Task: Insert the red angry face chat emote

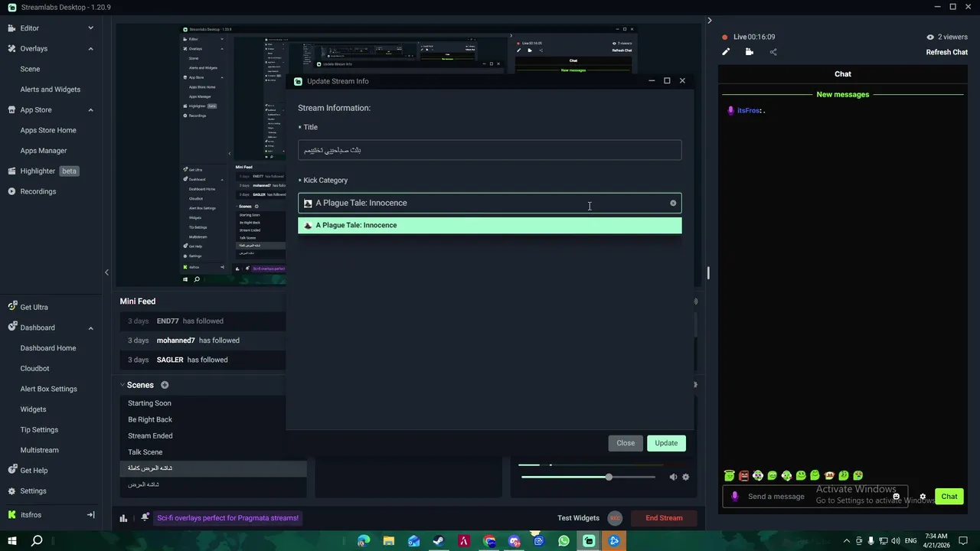Action: [743, 475]
